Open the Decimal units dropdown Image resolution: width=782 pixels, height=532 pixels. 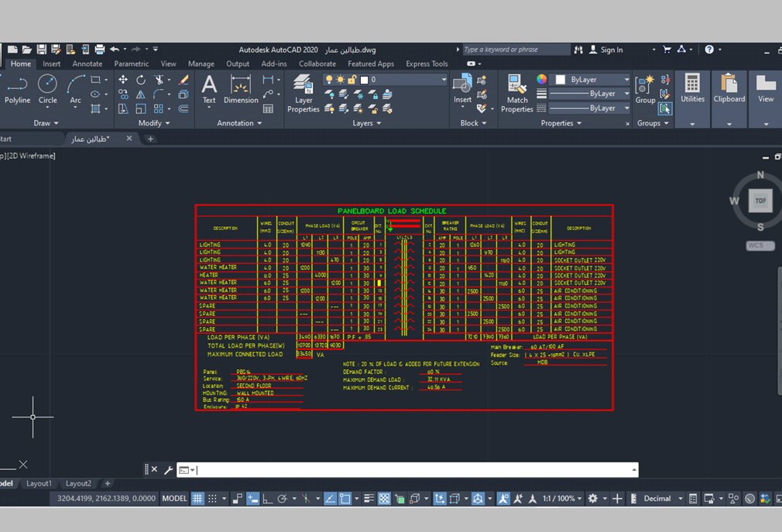[x=681, y=499]
